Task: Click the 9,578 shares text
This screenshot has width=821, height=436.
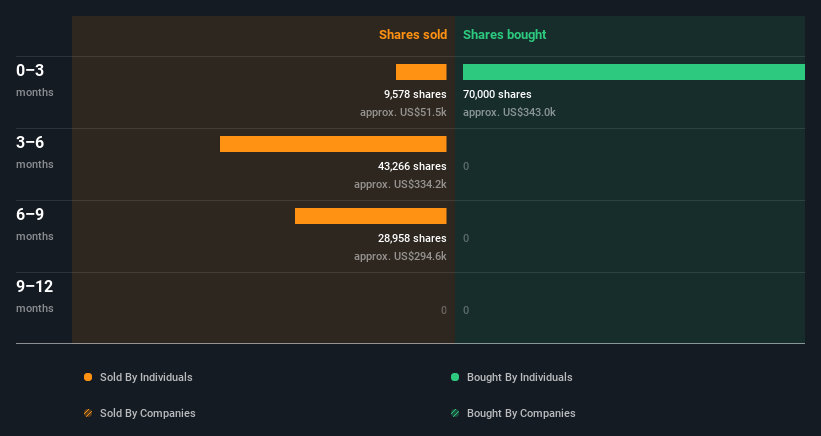Action: coord(415,94)
